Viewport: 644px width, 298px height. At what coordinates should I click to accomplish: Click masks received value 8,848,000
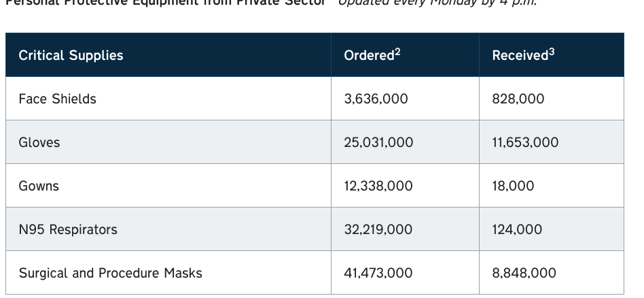click(x=524, y=274)
